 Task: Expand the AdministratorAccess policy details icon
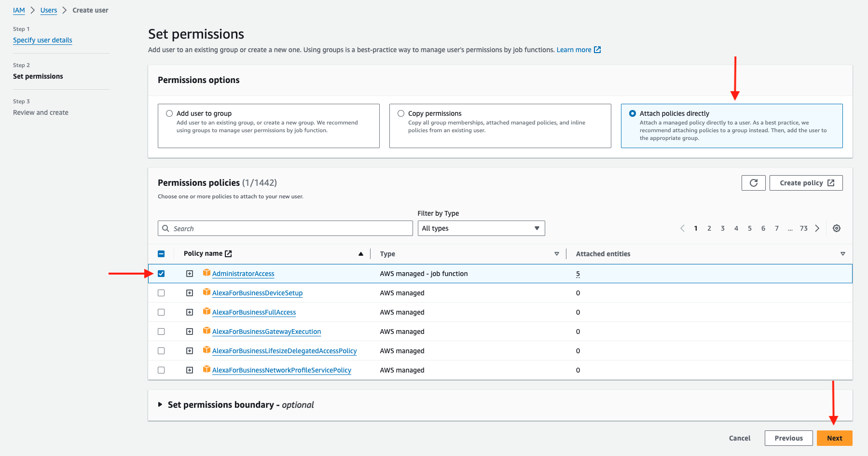click(x=190, y=273)
